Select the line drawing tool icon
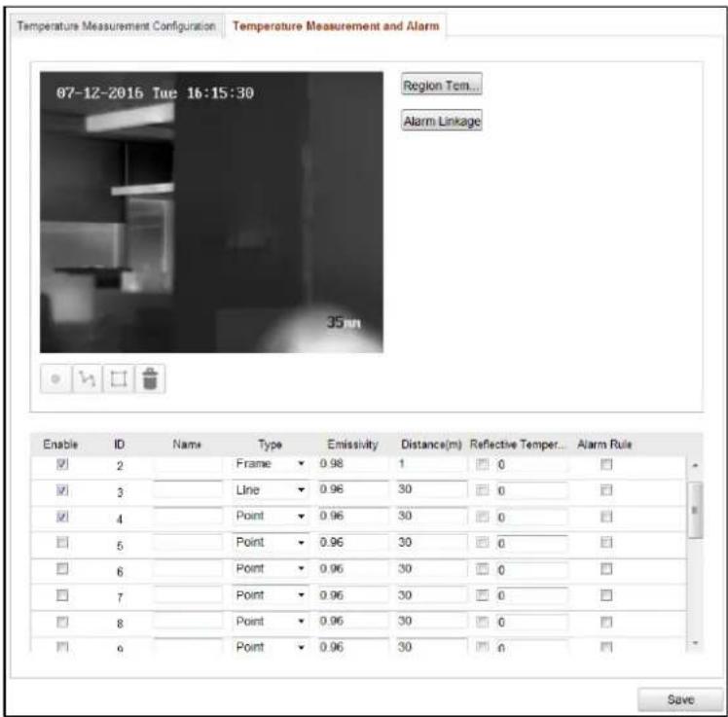The image size is (728, 717). click(x=87, y=378)
